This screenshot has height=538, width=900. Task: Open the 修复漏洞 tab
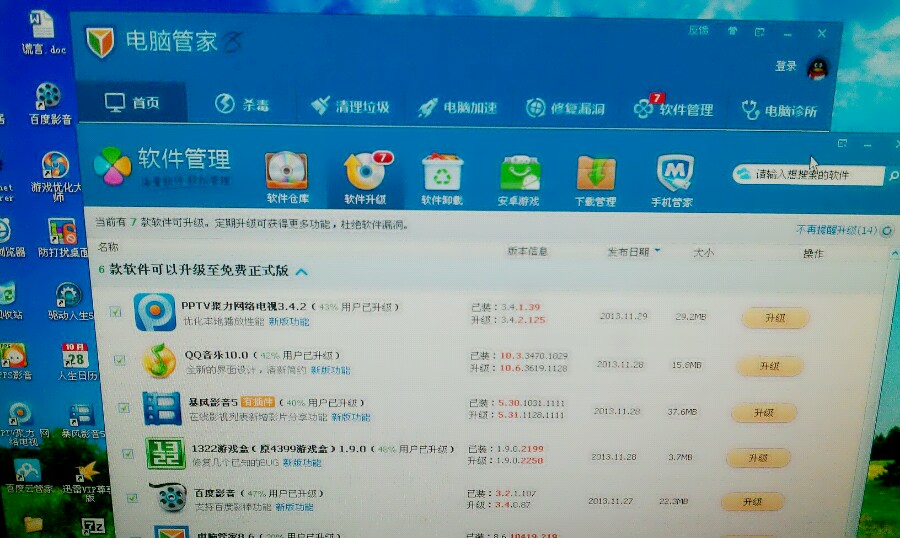[x=565, y=108]
